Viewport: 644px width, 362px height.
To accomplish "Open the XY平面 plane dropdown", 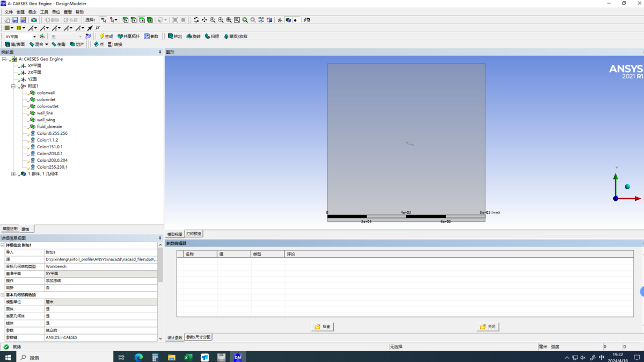I will pyautogui.click(x=34, y=37).
